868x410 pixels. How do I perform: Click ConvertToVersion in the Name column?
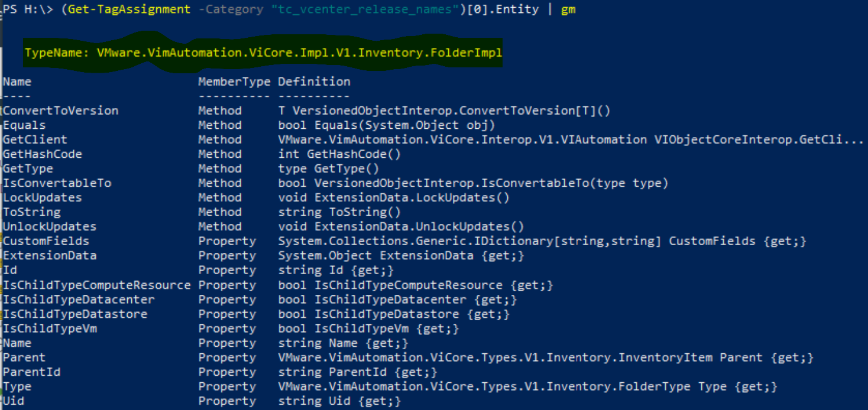[61, 110]
